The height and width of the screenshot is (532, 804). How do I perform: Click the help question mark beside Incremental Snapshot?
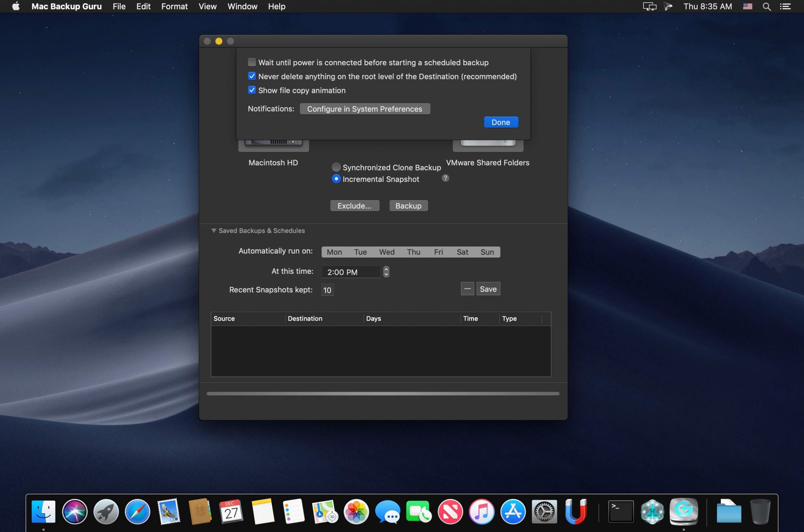(x=445, y=178)
